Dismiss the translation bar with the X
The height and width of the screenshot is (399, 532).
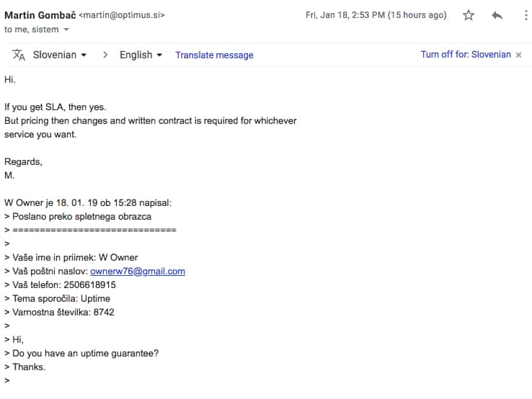point(518,55)
